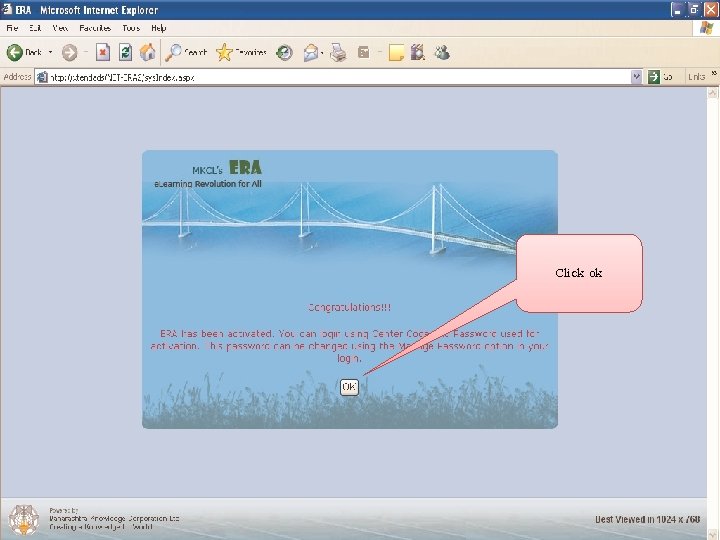Open the Edit menu
720x540 pixels.
point(35,28)
